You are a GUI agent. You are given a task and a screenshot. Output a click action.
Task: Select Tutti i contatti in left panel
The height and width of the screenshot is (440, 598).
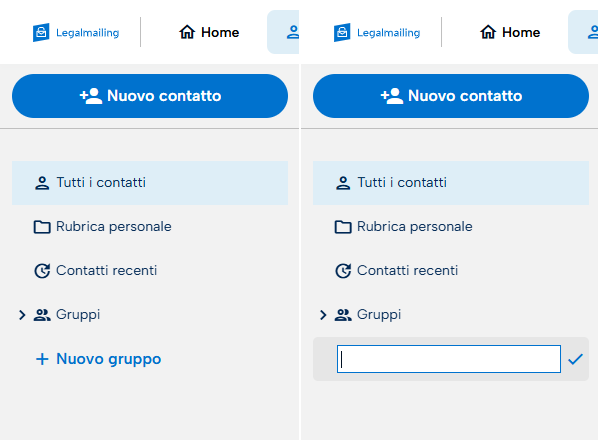(150, 183)
